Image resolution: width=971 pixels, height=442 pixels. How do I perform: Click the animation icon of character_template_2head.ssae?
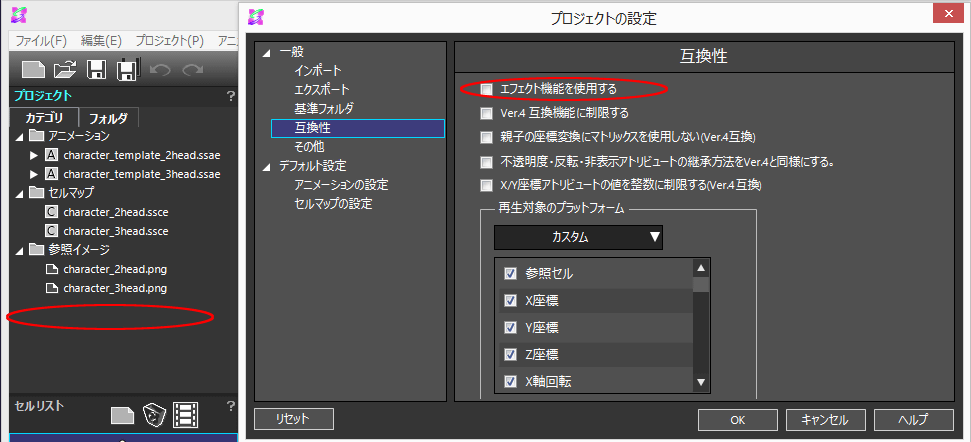pos(52,155)
